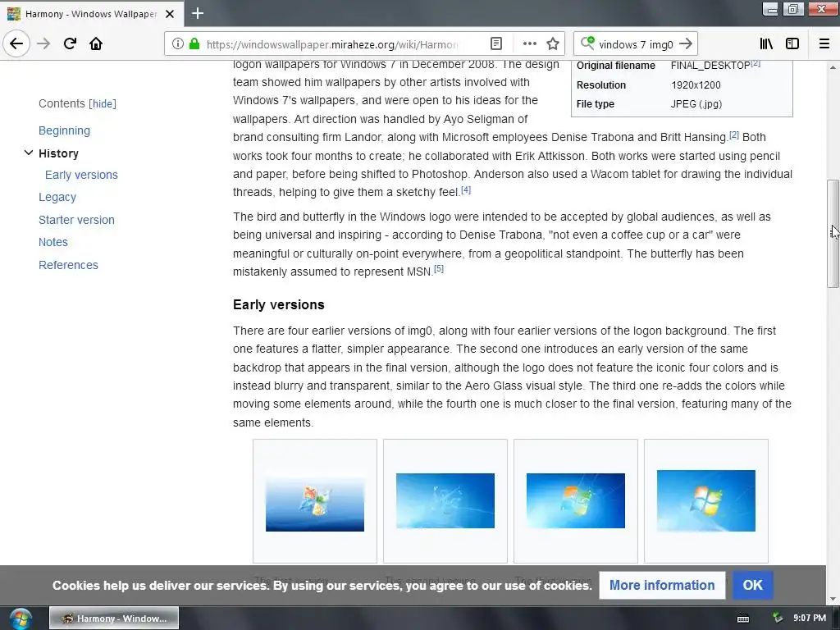Open the second transparent-logo thumbnail
This screenshot has width=840, height=630.
[x=445, y=500]
